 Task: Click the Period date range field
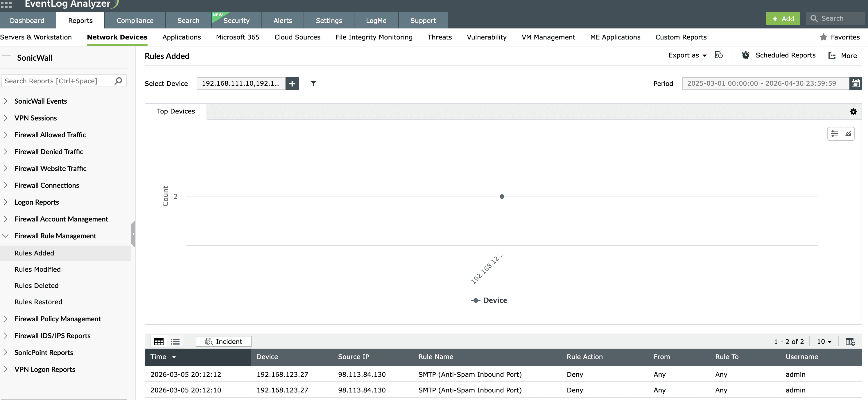(765, 84)
